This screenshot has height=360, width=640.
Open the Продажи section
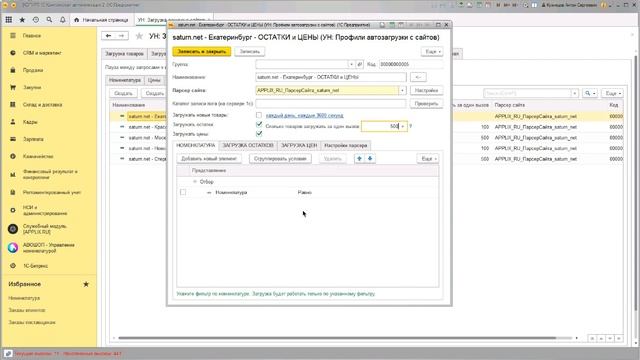(x=33, y=70)
